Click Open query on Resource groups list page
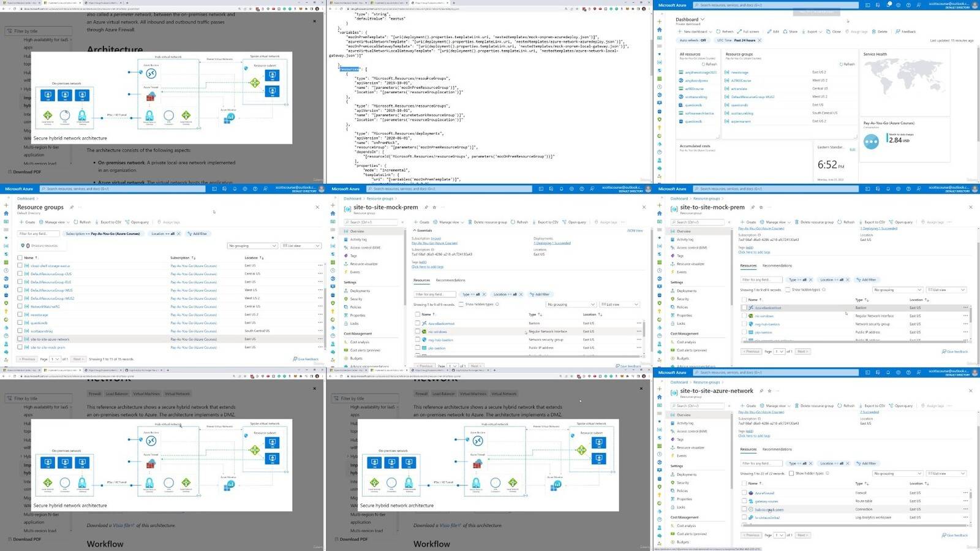980x551 pixels. pyautogui.click(x=137, y=222)
